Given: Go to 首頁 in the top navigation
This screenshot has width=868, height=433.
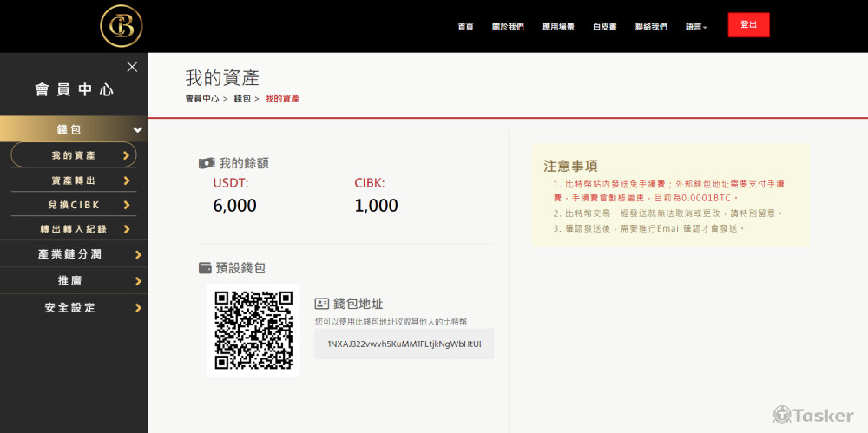Looking at the screenshot, I should 465,27.
